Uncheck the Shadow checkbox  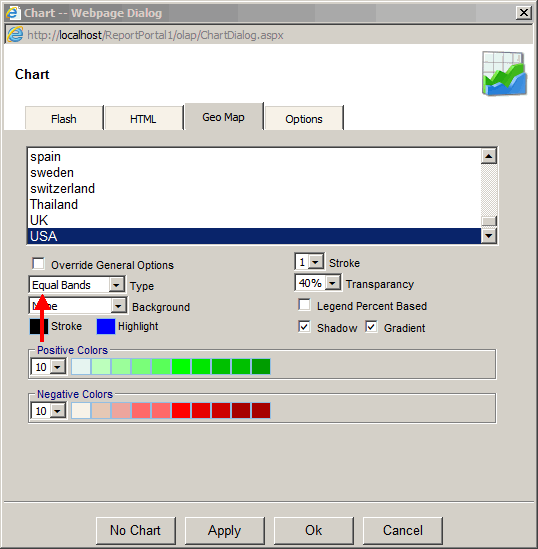[304, 327]
